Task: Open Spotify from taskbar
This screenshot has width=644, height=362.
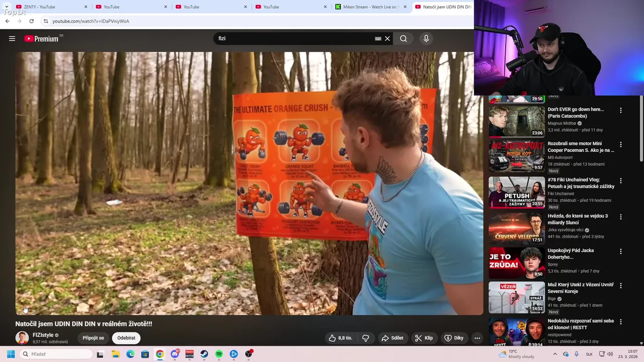Action: tap(219, 354)
